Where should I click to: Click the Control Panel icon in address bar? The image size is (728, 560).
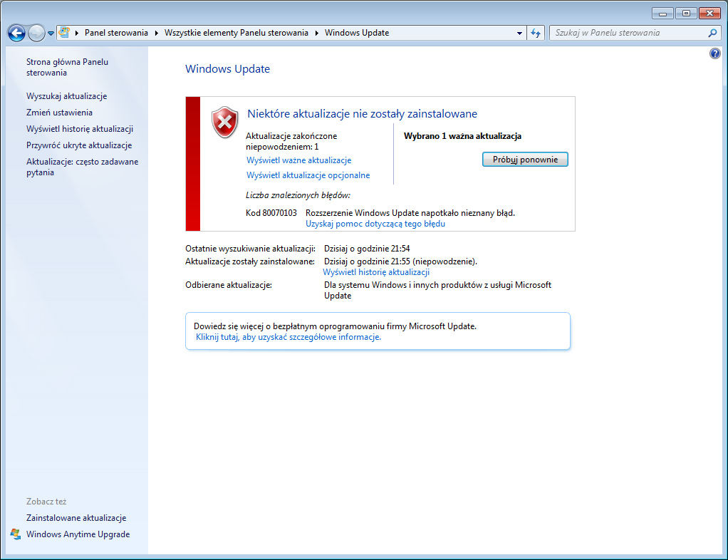click(x=65, y=33)
